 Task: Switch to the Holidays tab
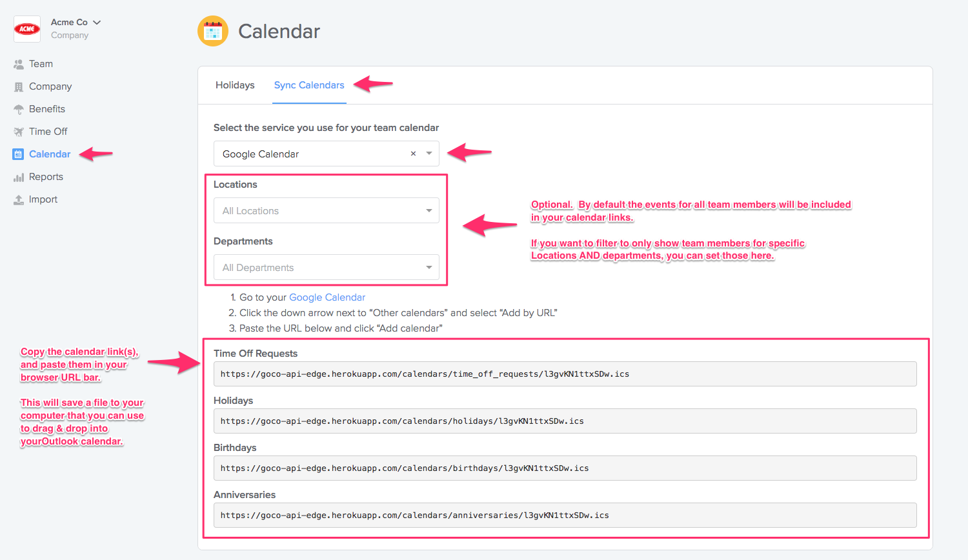click(x=235, y=85)
